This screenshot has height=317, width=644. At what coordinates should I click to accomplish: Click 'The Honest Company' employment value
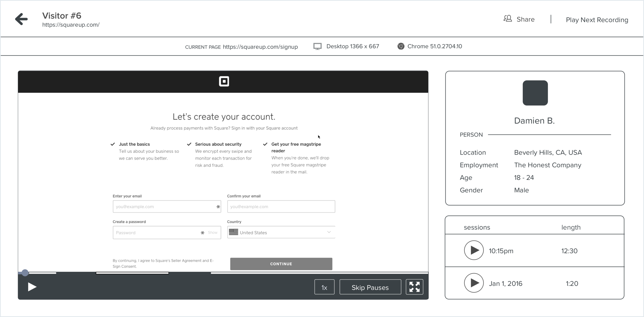click(548, 165)
